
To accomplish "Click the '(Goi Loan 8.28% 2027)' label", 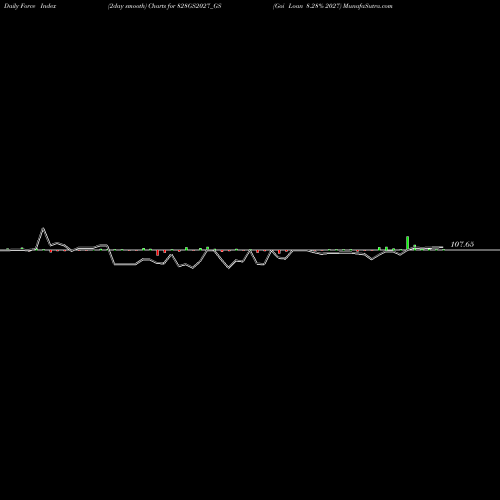I will click(x=307, y=6).
